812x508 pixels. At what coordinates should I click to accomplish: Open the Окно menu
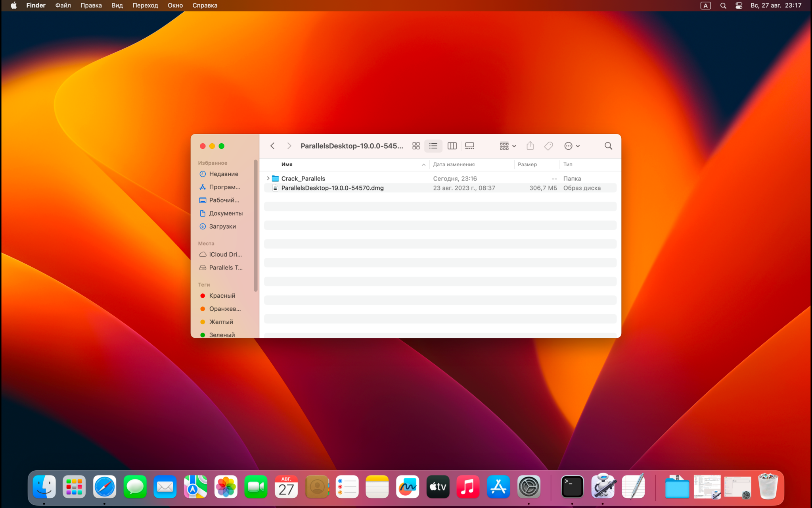point(175,6)
